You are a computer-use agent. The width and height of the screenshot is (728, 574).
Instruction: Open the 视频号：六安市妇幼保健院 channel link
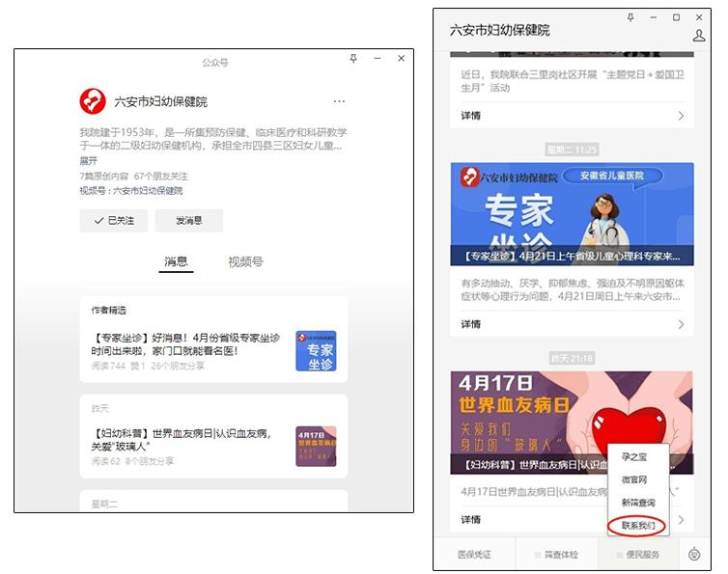[x=131, y=191]
